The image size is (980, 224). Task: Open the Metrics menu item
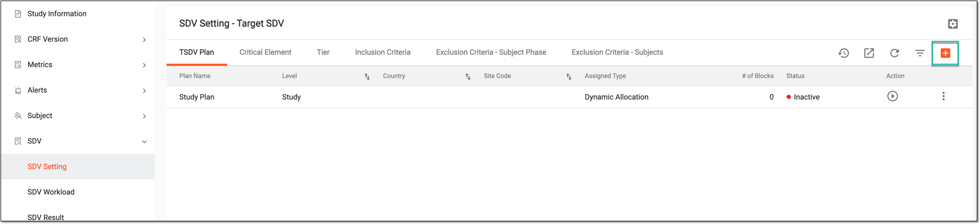click(x=40, y=65)
